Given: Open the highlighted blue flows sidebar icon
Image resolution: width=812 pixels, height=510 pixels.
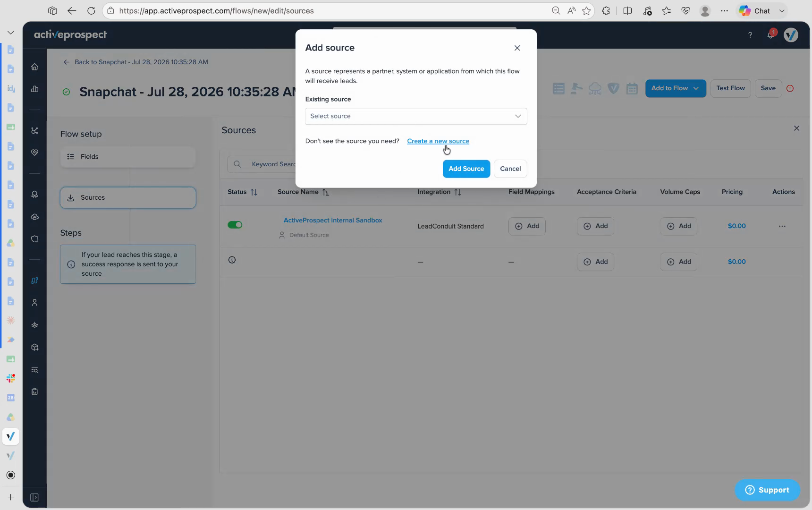Looking at the screenshot, I should (x=34, y=280).
